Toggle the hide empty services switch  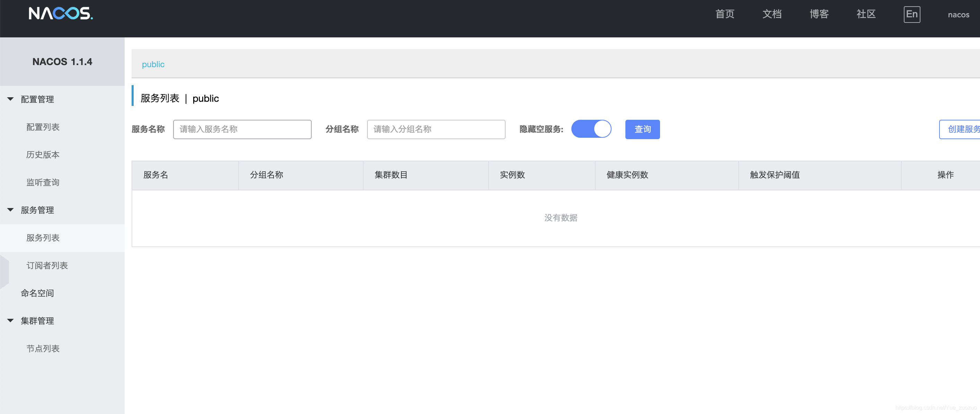tap(591, 129)
